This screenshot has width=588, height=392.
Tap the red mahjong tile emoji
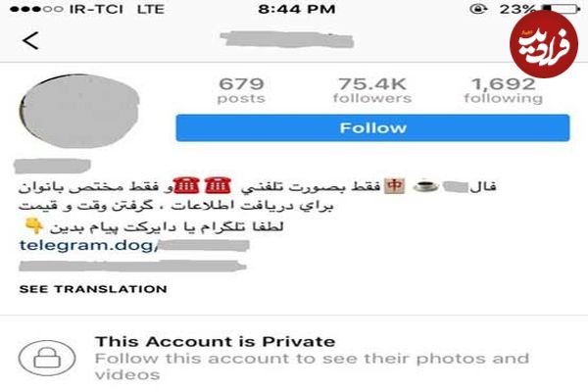395,185
